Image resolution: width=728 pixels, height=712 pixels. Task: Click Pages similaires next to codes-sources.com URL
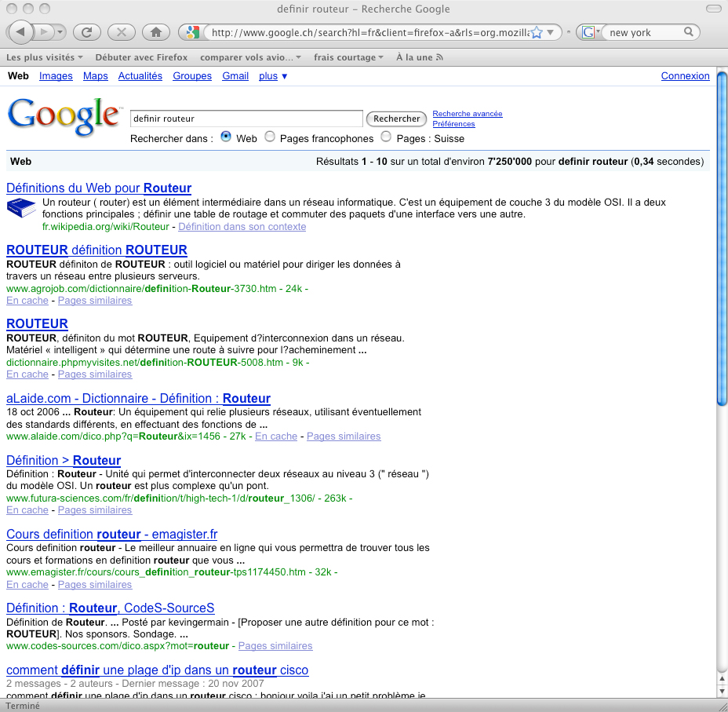click(275, 645)
